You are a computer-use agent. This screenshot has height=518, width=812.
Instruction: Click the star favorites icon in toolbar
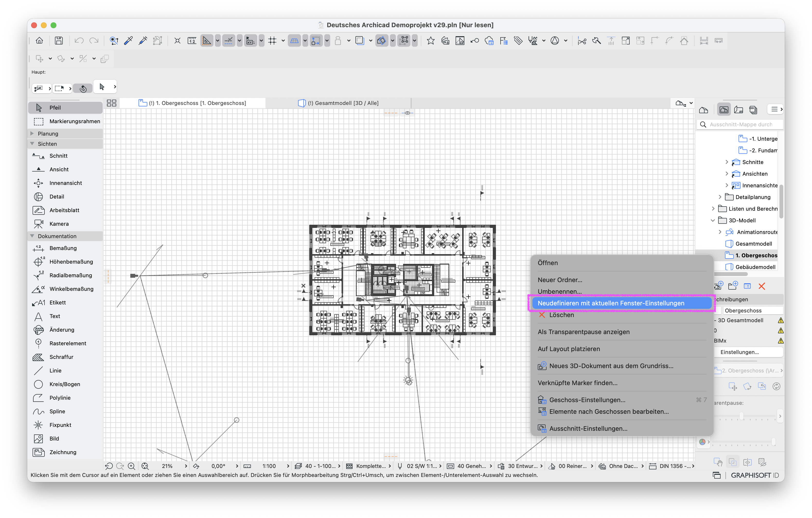[431, 41]
